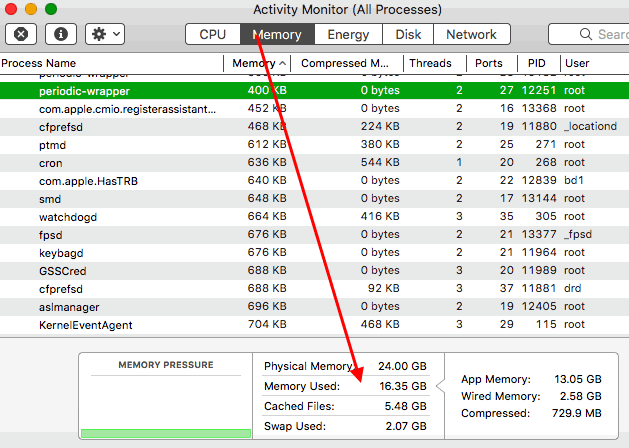Viewport: 629px width, 448px height.
Task: Toggle sort order on the Memory column header
Action: point(257,63)
